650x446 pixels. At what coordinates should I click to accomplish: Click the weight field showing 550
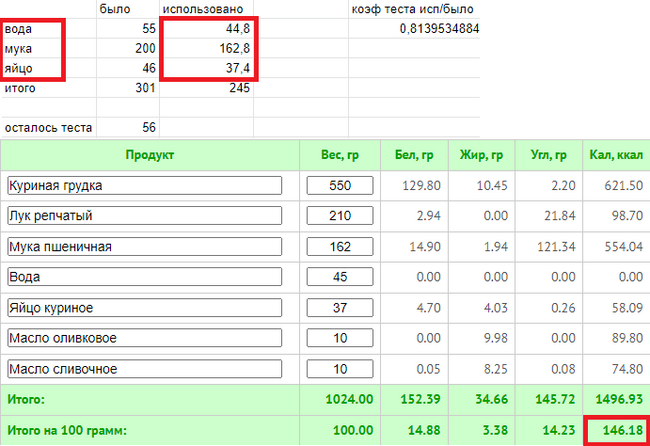pos(340,186)
